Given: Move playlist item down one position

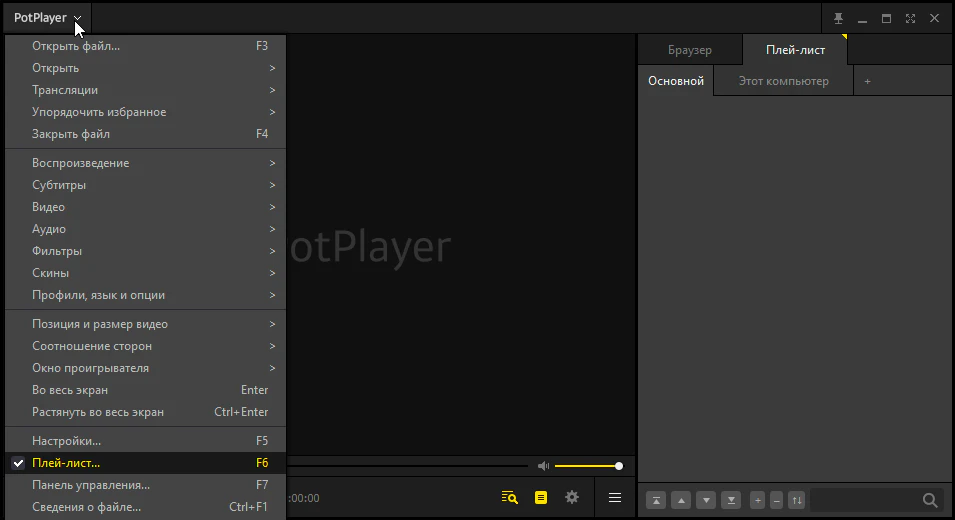Looking at the screenshot, I should (706, 500).
